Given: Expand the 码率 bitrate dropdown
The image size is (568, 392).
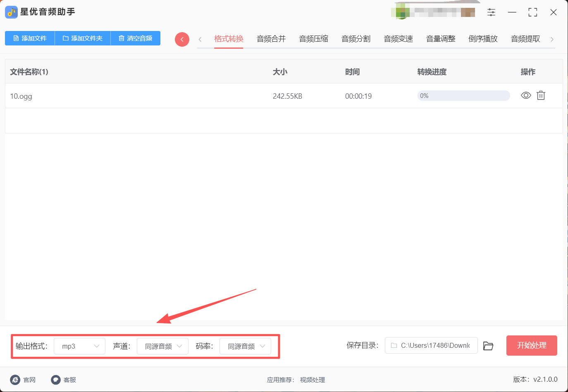Looking at the screenshot, I should point(245,346).
